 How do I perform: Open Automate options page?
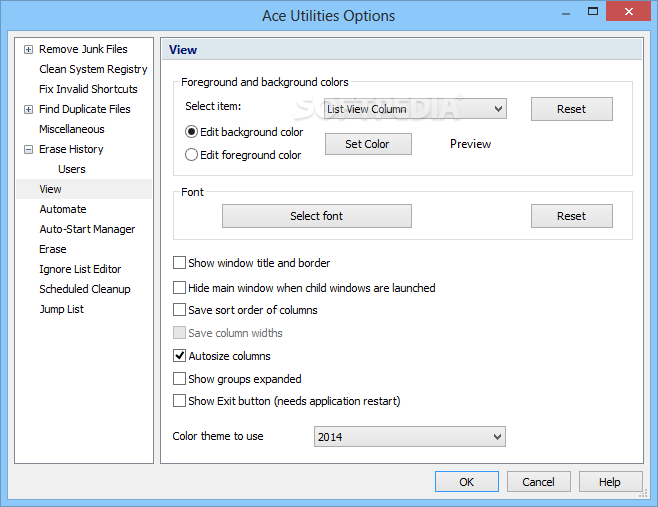coord(63,209)
